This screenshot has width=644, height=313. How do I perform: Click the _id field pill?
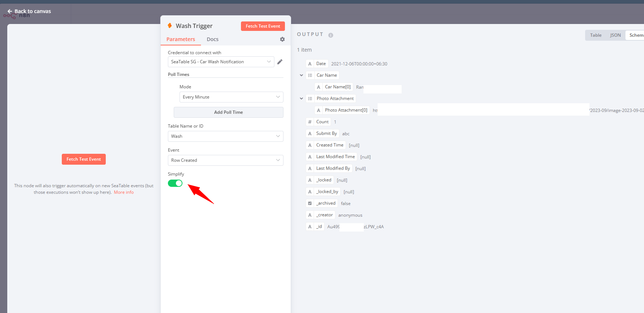(315, 226)
